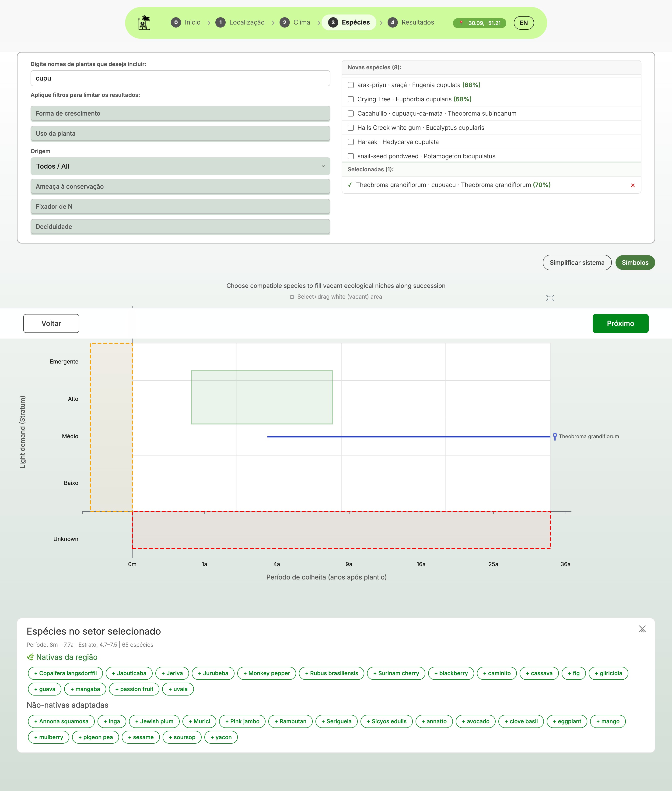Tick the Theobroma subincanum checkbox
Screen dimensions: 672x791
click(350, 114)
